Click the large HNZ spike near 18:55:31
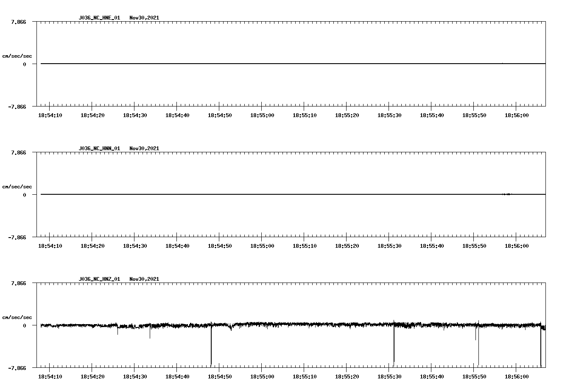576x392 pixels. tap(394, 343)
